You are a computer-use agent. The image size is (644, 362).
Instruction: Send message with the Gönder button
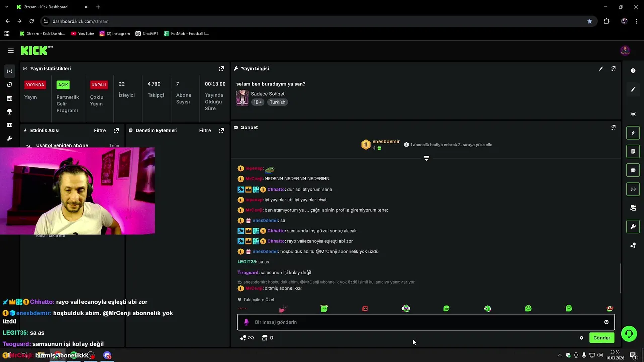pyautogui.click(x=602, y=338)
